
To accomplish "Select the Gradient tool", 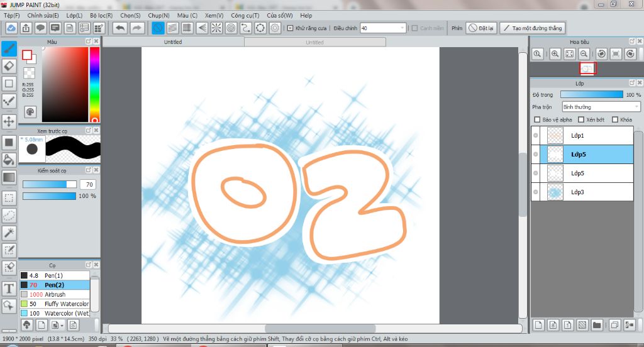I will (x=9, y=177).
